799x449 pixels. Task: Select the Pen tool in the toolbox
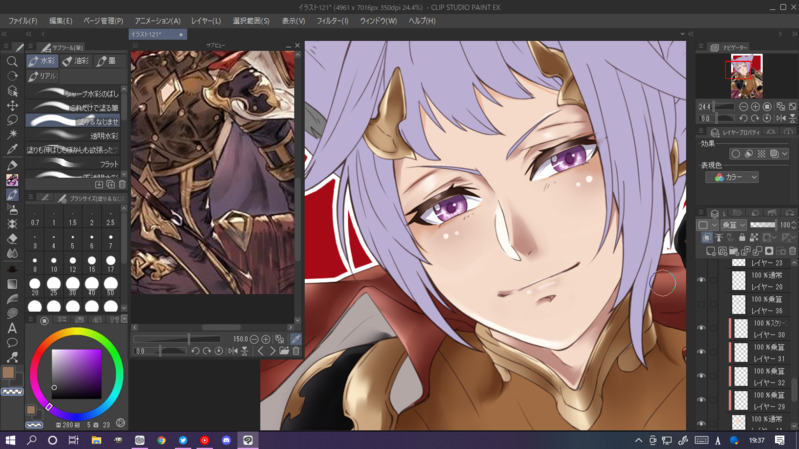point(12,165)
